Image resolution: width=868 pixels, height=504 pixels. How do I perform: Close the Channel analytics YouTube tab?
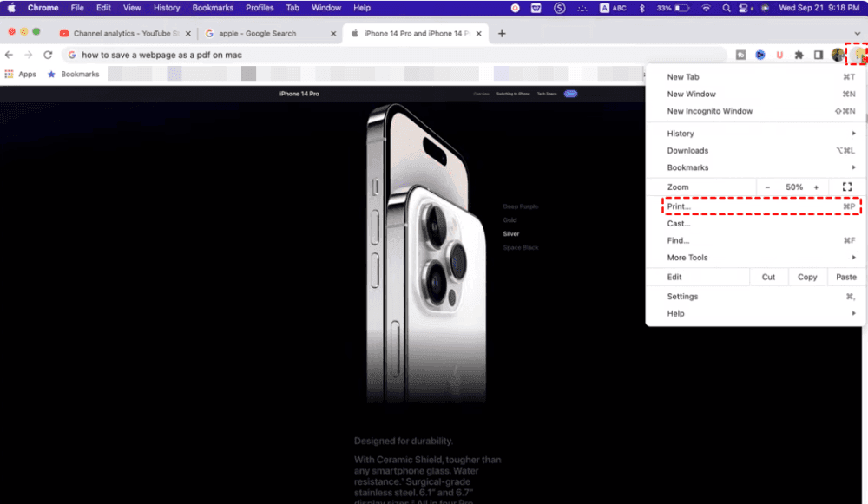pyautogui.click(x=188, y=33)
